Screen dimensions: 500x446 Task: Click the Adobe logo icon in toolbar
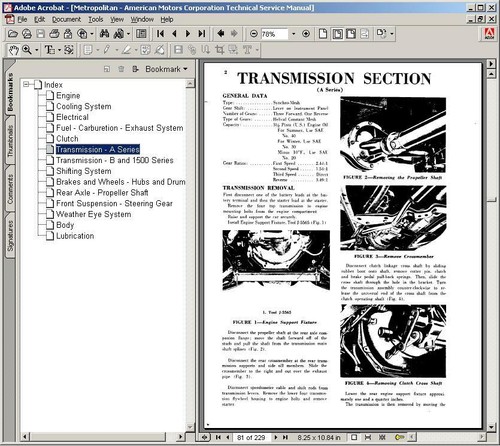tap(489, 34)
